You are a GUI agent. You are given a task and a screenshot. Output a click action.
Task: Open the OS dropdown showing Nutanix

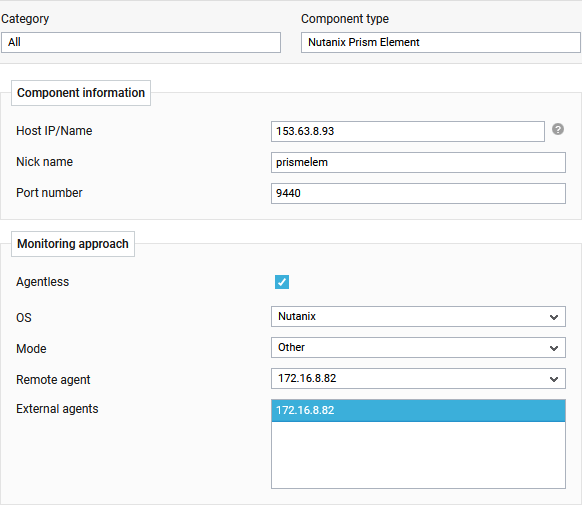pos(418,317)
